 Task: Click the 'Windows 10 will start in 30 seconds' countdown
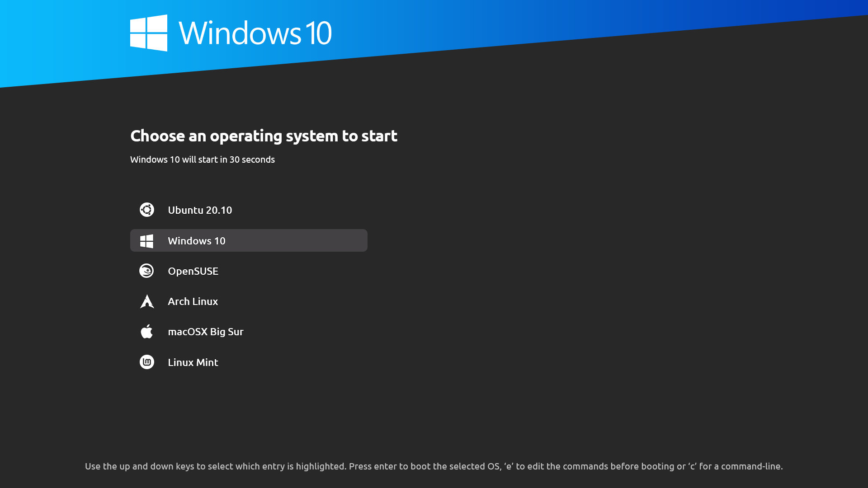click(203, 160)
